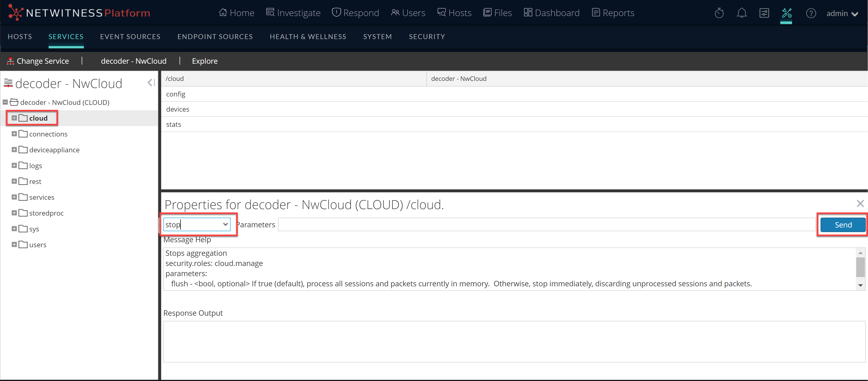Image resolution: width=868 pixels, height=381 pixels.
Task: Expand the connections tree node
Action: click(14, 134)
